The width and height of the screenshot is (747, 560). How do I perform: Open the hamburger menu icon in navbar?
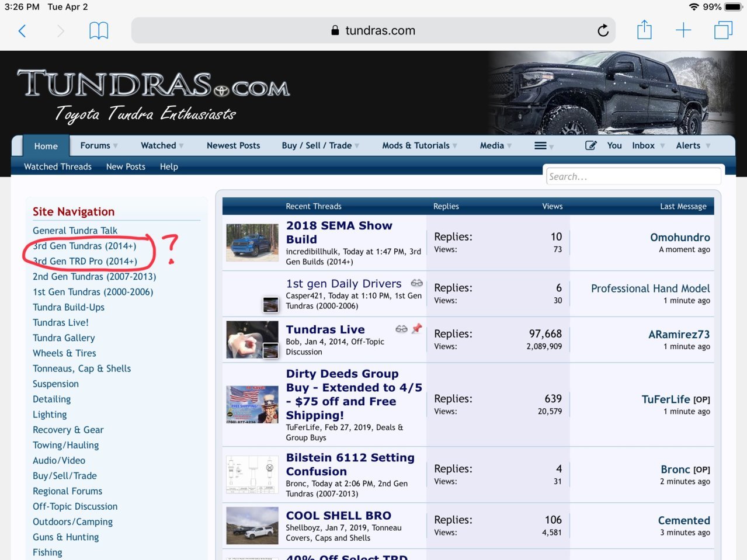541,145
